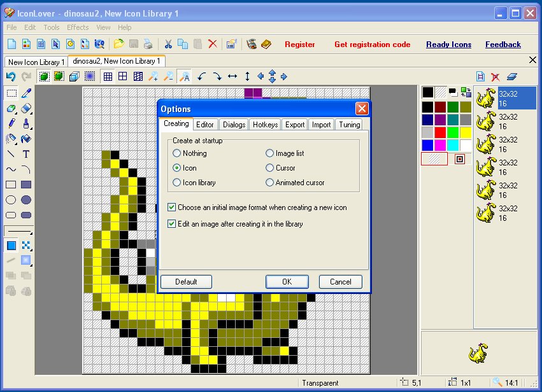This screenshot has height=392, width=542.
Task: Toggle the pixel grid display icon
Action: (x=108, y=76)
